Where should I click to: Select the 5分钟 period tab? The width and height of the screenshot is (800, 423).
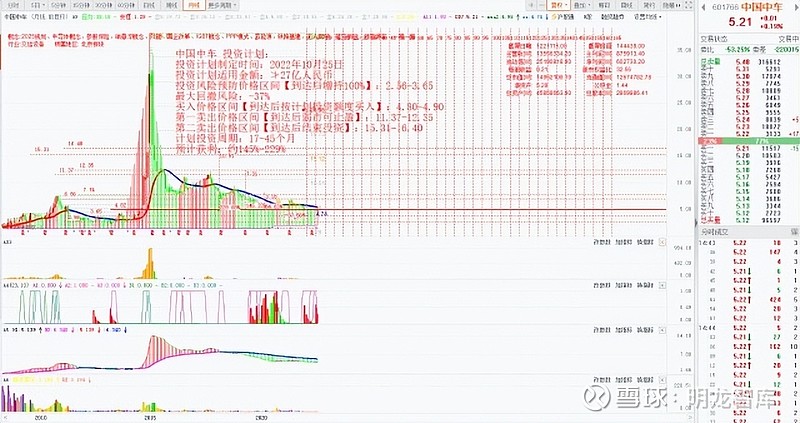58,5
